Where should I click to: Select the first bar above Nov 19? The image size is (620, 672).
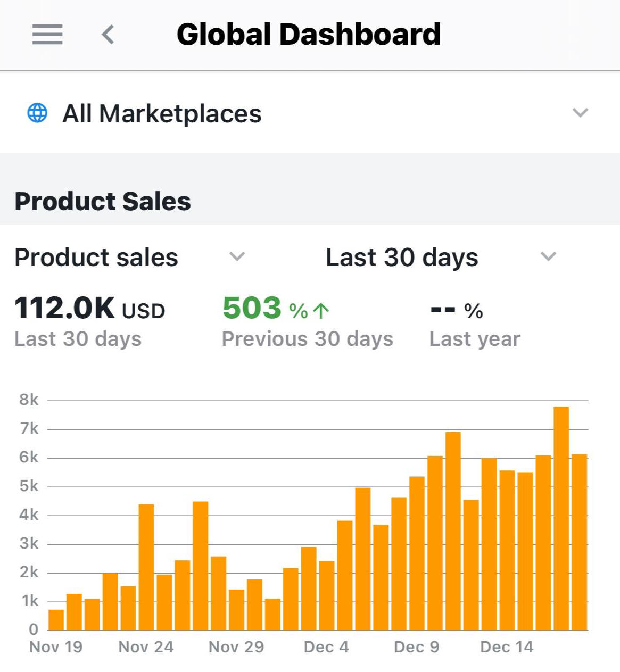(x=56, y=620)
